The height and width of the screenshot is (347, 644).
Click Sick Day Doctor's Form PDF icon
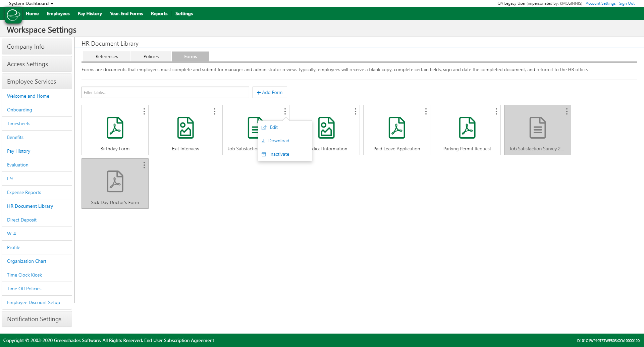tap(115, 181)
